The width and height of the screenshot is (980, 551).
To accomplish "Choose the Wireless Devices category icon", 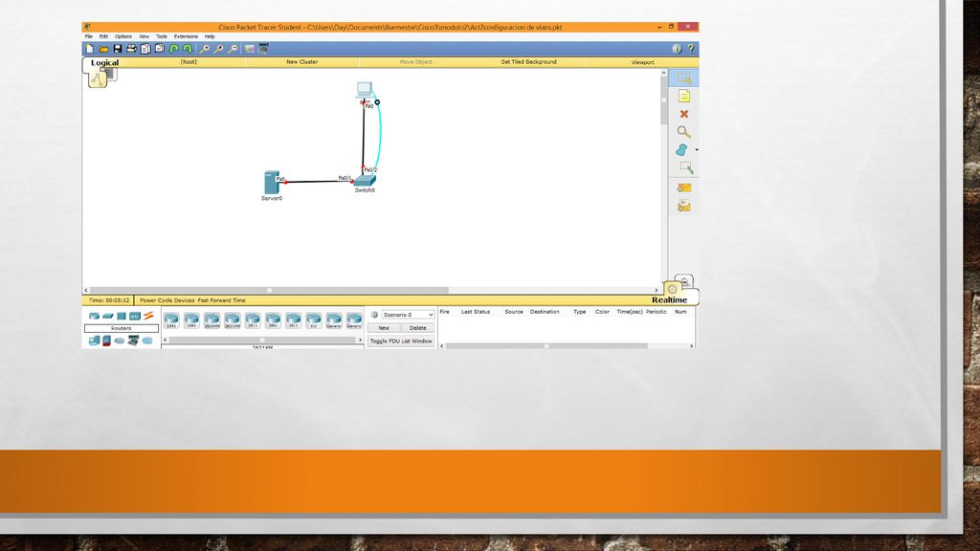I will [134, 316].
